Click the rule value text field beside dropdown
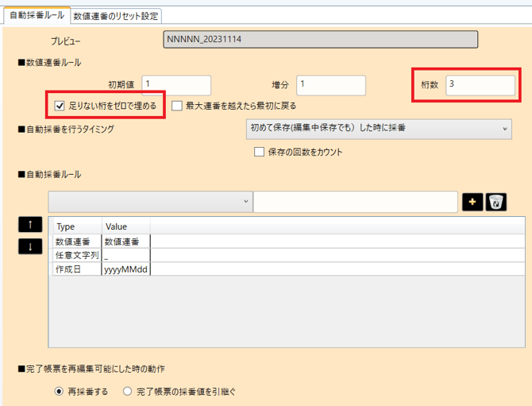The height and width of the screenshot is (406, 532). [x=355, y=203]
